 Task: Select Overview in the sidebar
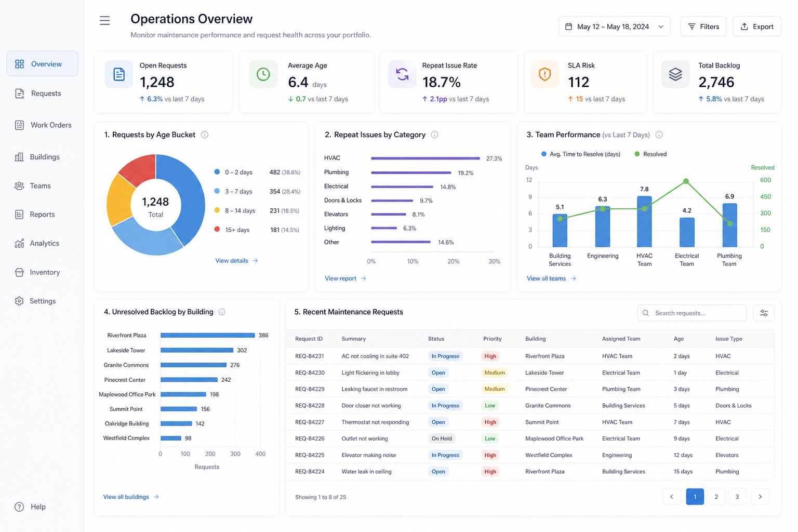click(x=43, y=63)
